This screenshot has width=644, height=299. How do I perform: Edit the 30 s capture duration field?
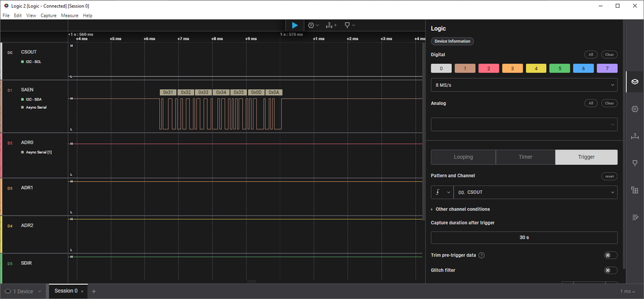click(524, 237)
